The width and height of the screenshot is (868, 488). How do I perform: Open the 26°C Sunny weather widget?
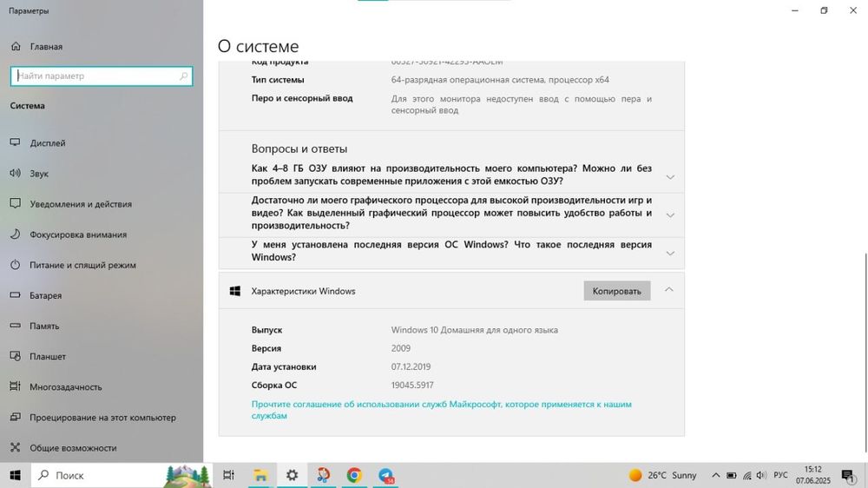click(662, 475)
